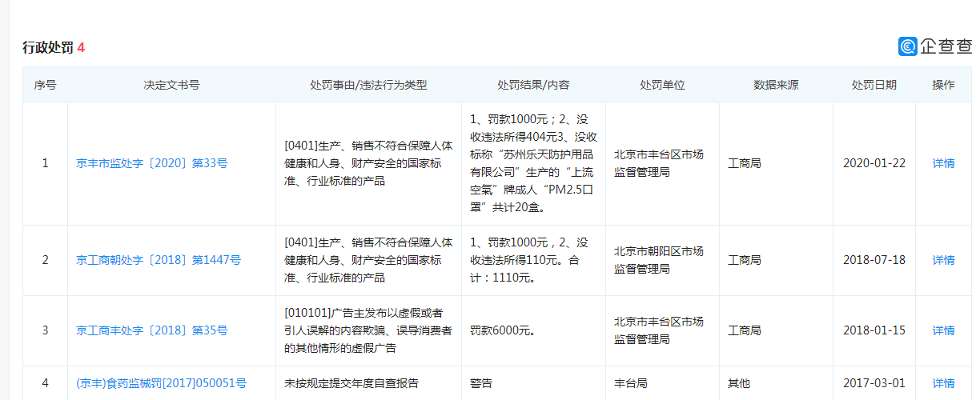Click the 操作 column header
Image resolution: width=980 pixels, height=400 pixels.
click(943, 85)
